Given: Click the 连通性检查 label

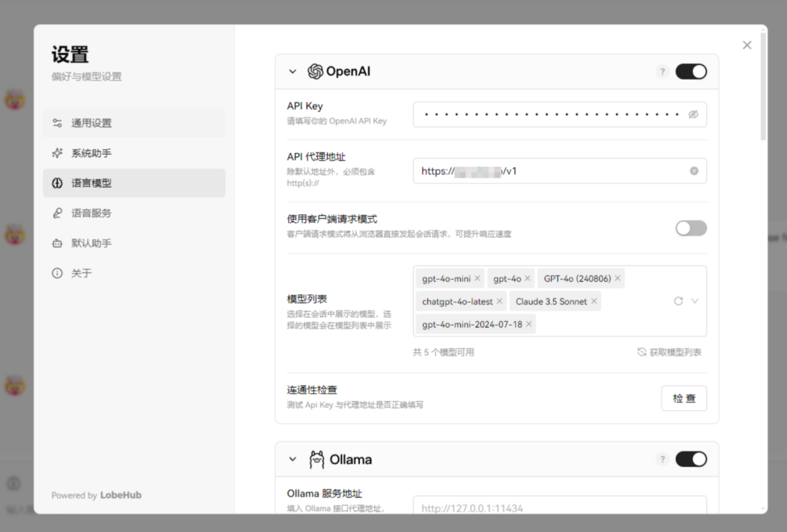Looking at the screenshot, I should coord(312,390).
